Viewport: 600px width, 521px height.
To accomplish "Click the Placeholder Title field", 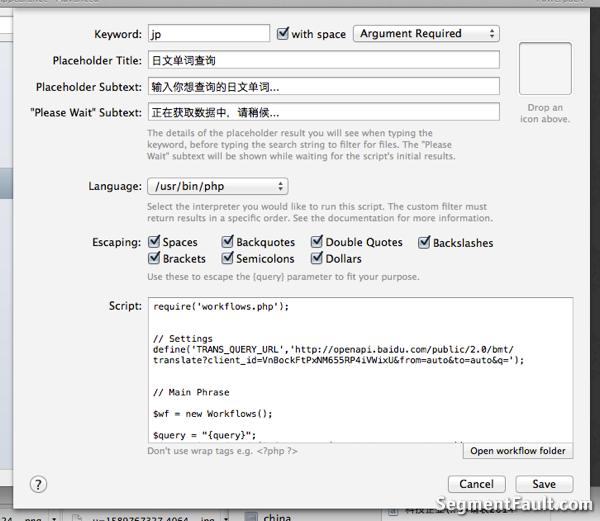I will click(x=324, y=60).
